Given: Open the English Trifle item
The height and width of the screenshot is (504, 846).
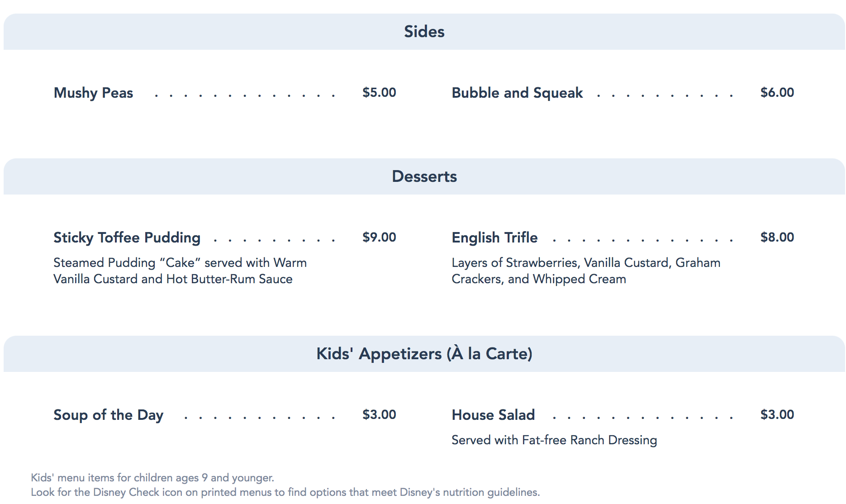Looking at the screenshot, I should [x=494, y=238].
